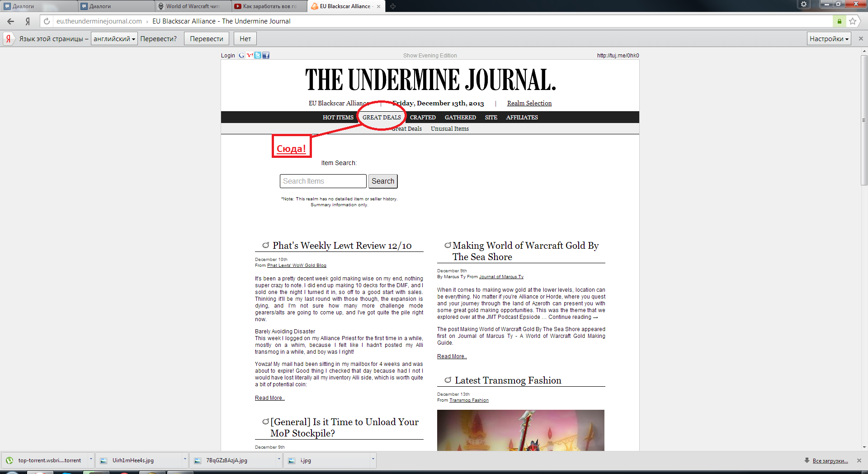Open tuj.me short URL link
This screenshot has height=474, width=868.
click(x=618, y=55)
